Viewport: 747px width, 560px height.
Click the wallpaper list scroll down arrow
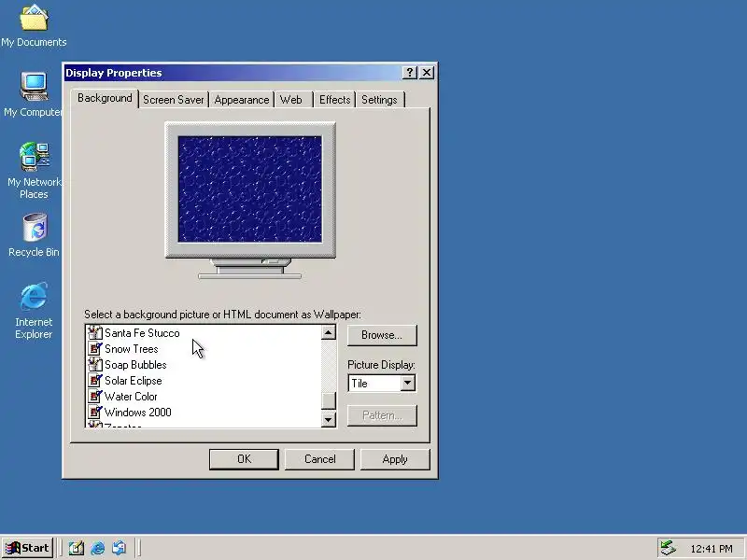(329, 419)
